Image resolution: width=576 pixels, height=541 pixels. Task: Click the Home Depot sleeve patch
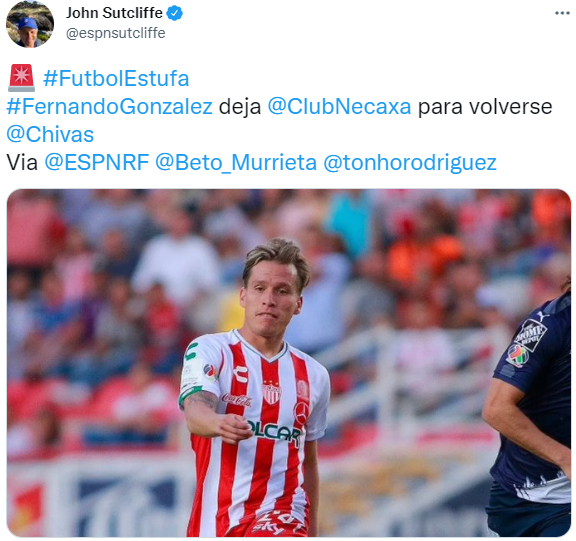pos(530,334)
